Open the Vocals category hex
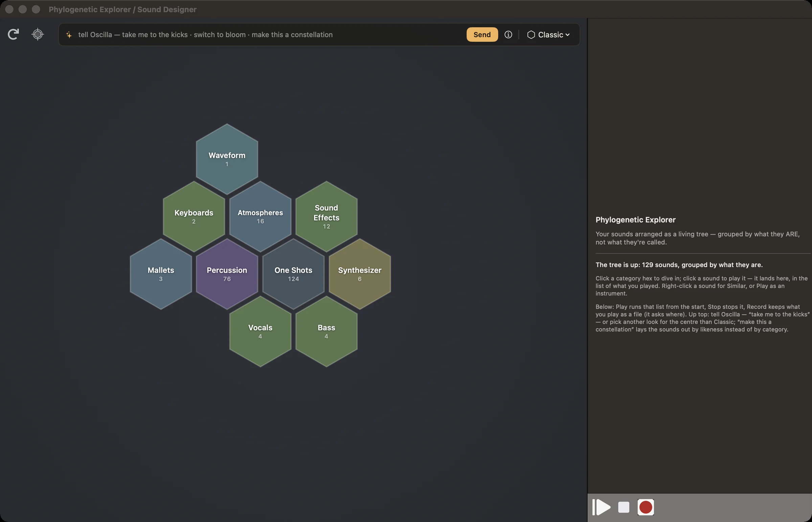The height and width of the screenshot is (522, 812). (x=260, y=332)
